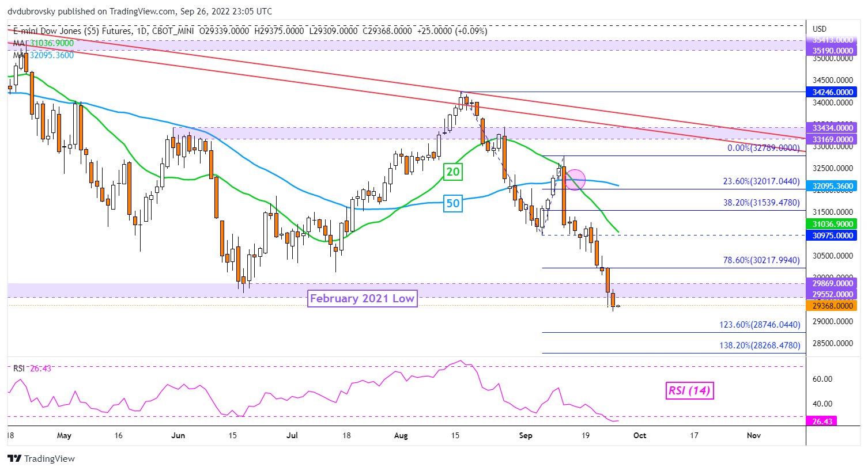Click the 0.00%(32789.0000) Fibonacci label

(763, 148)
